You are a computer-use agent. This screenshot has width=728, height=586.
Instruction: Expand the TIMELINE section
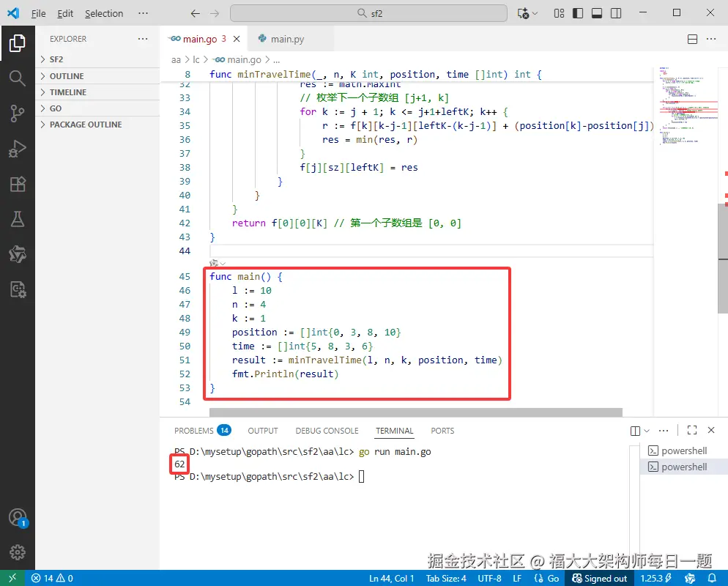click(97, 92)
